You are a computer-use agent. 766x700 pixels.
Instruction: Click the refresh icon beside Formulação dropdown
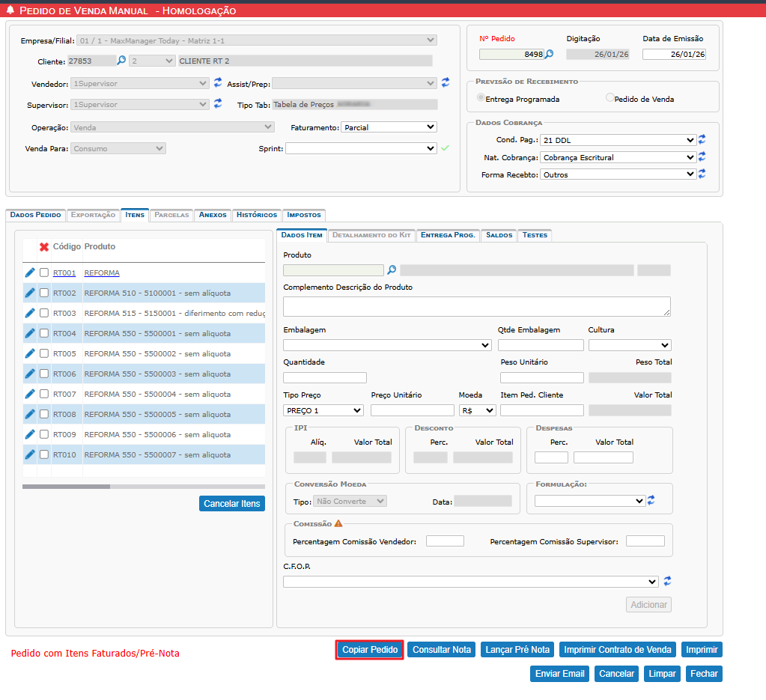[x=651, y=500]
